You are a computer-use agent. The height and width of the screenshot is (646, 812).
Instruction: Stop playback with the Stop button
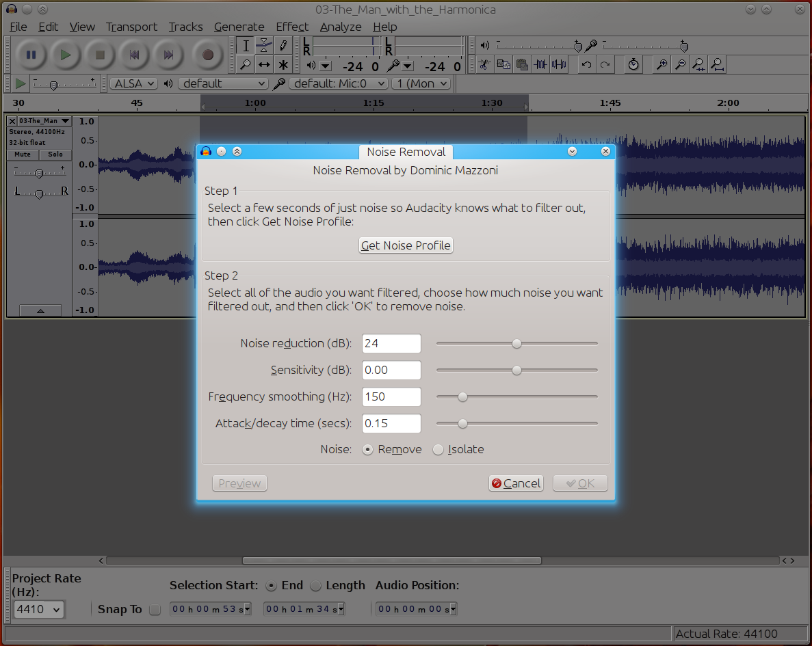coord(100,55)
